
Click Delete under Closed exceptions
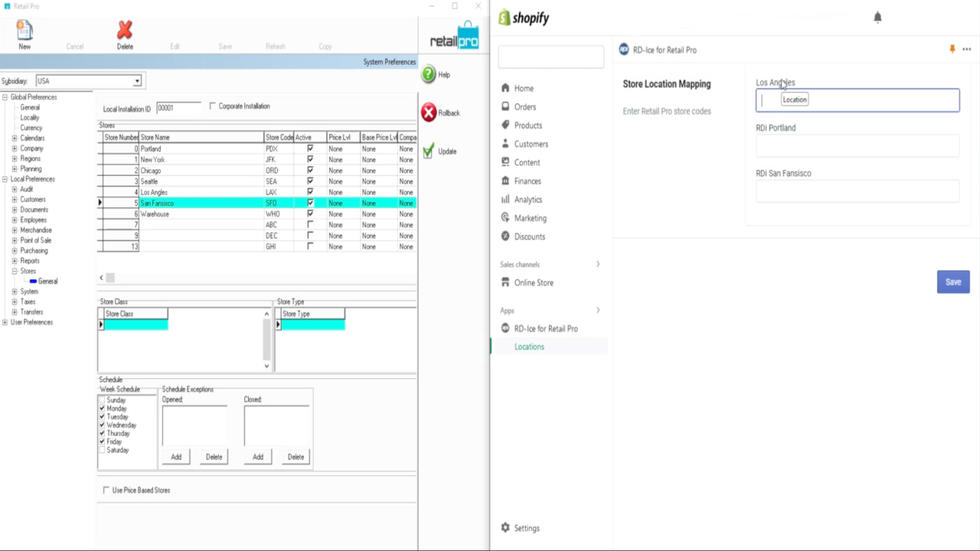(296, 457)
